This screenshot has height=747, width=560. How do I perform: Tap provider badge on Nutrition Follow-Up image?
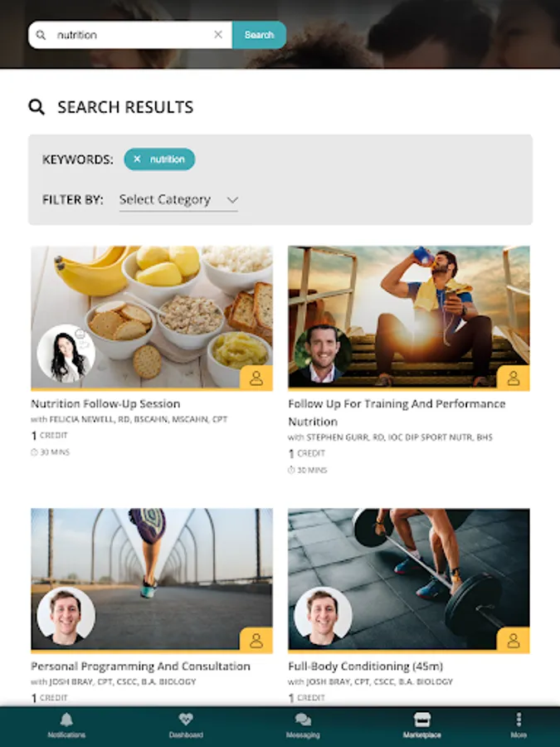[256, 378]
